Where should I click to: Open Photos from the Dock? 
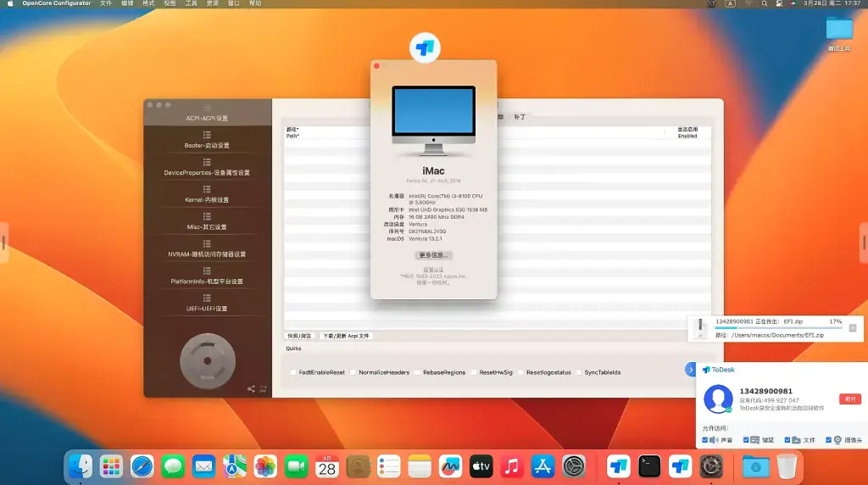(265, 466)
